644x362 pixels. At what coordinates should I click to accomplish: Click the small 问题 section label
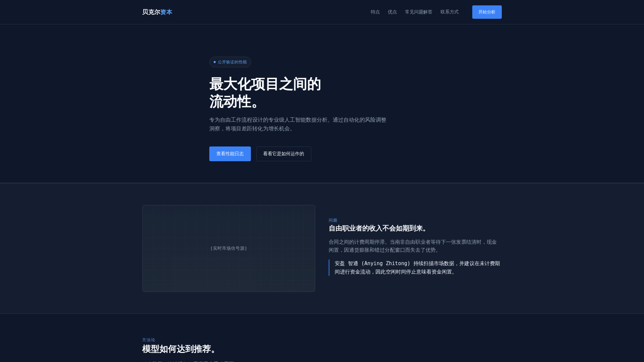click(x=333, y=220)
